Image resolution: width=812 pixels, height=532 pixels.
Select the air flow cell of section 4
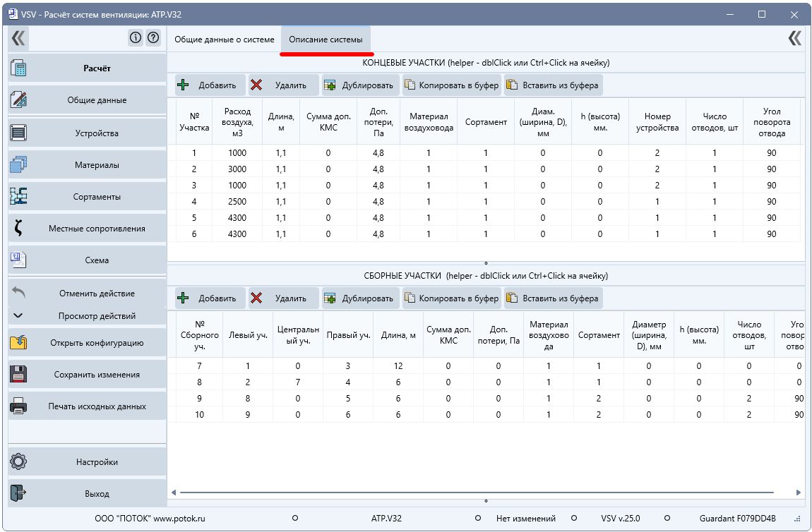click(237, 201)
